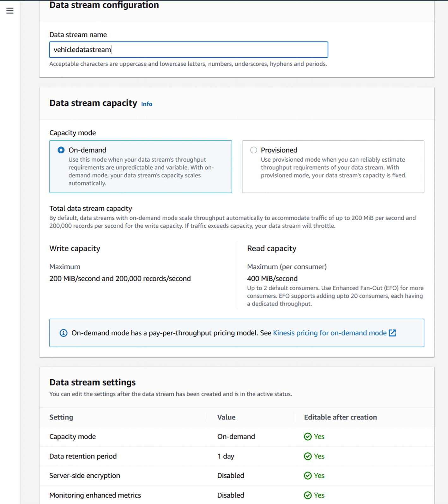Screen dimensions: 448x504
Task: Click the Data stream name input field
Action: click(x=188, y=50)
